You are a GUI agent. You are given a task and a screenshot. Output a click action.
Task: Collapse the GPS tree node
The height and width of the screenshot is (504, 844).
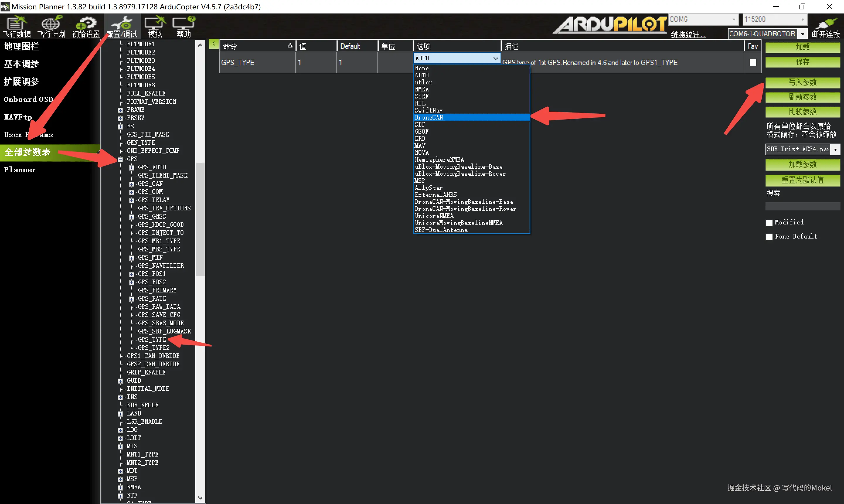tap(120, 159)
